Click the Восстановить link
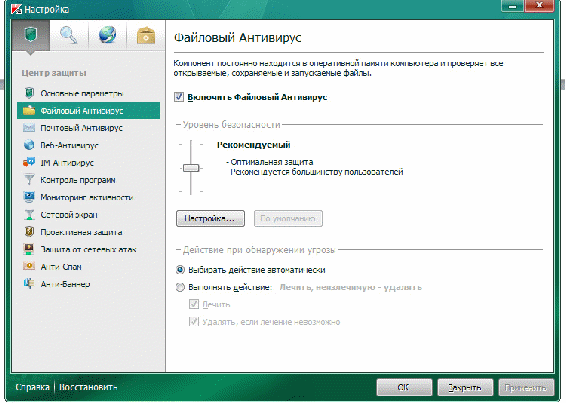 (x=88, y=387)
